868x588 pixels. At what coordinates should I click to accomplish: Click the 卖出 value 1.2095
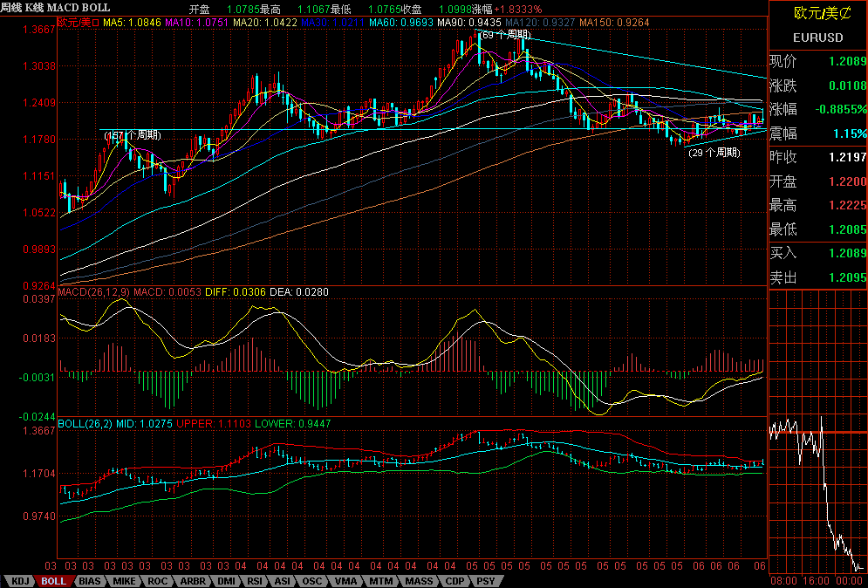(x=848, y=277)
